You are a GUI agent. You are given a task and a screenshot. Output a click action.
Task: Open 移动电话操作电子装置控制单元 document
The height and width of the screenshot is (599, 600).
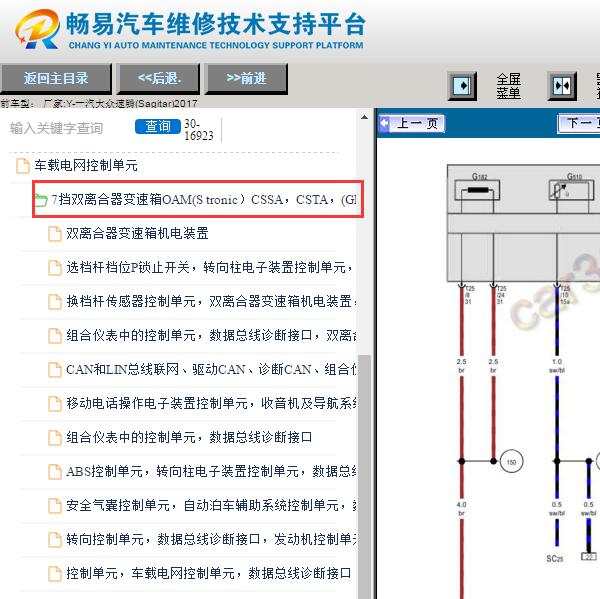[x=211, y=403]
